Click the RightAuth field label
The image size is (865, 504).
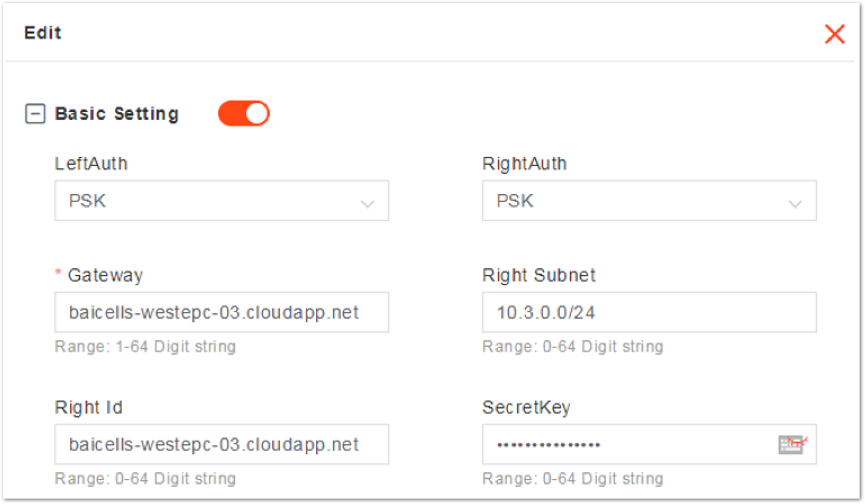[x=524, y=164]
